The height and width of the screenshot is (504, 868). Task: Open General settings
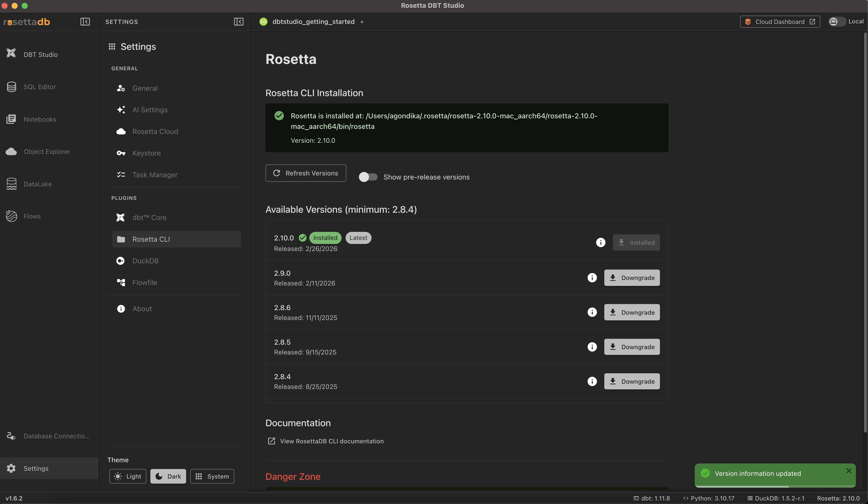click(177, 88)
